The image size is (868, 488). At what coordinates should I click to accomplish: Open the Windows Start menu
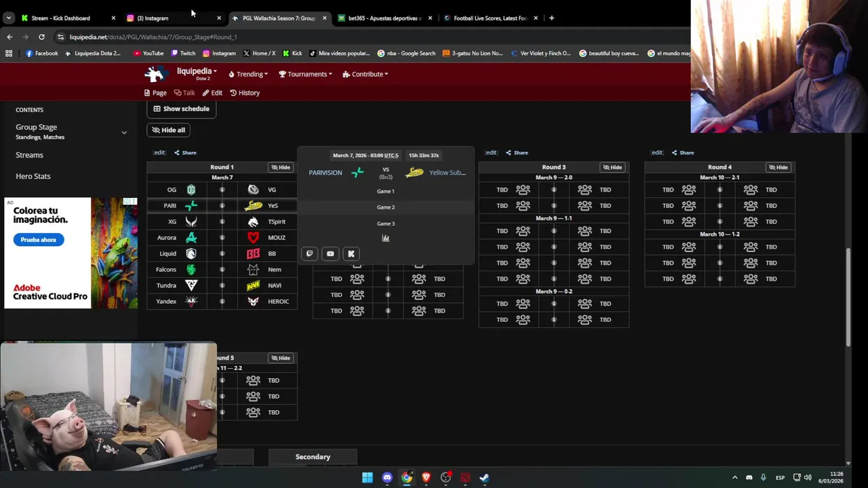[367, 478]
